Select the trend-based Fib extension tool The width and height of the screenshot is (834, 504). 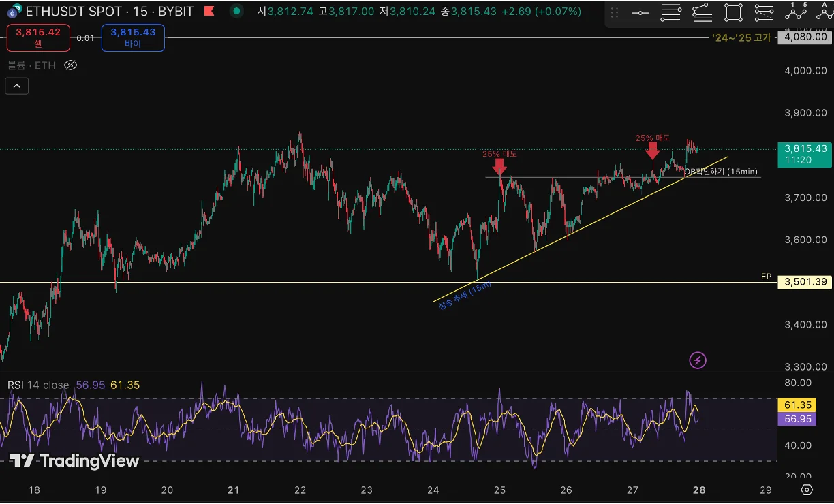click(702, 13)
